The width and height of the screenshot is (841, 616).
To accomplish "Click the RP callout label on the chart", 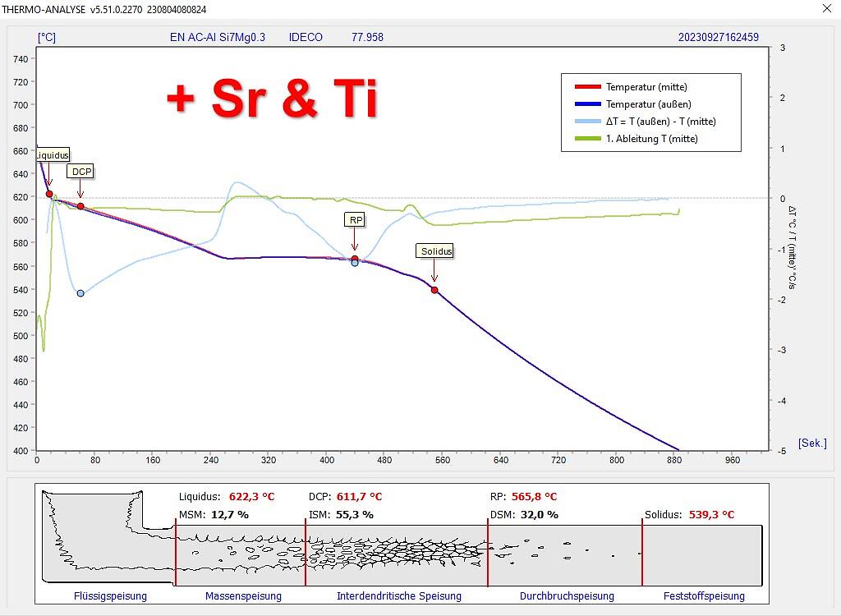I will [x=356, y=220].
